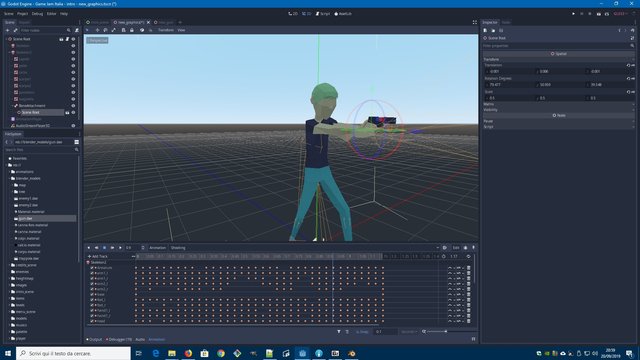Open the Help menu
This screenshot has width=640, height=360.
[64, 13]
